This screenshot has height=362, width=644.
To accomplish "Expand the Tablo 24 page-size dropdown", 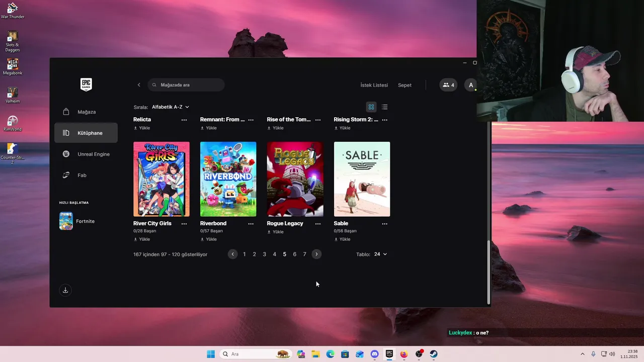I will click(380, 254).
